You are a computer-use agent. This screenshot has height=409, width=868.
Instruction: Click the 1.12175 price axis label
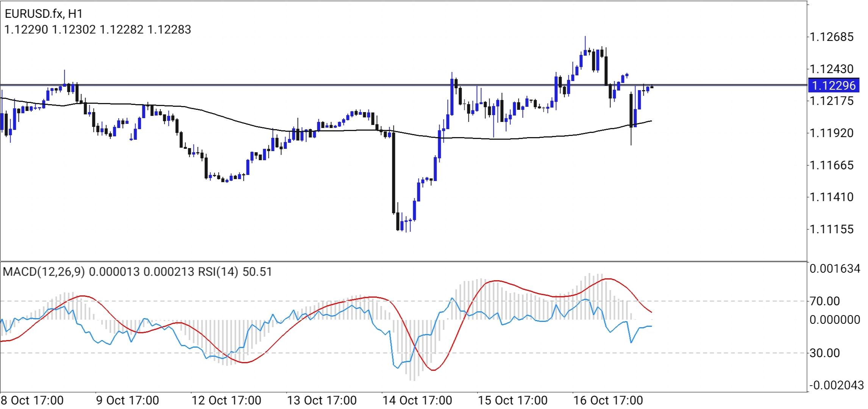(x=831, y=101)
